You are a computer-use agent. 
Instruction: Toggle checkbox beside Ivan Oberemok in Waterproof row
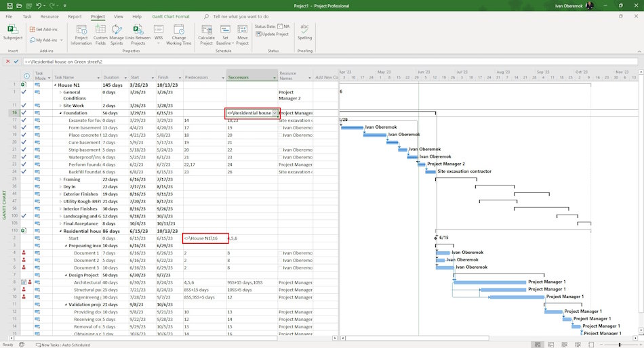281,157
